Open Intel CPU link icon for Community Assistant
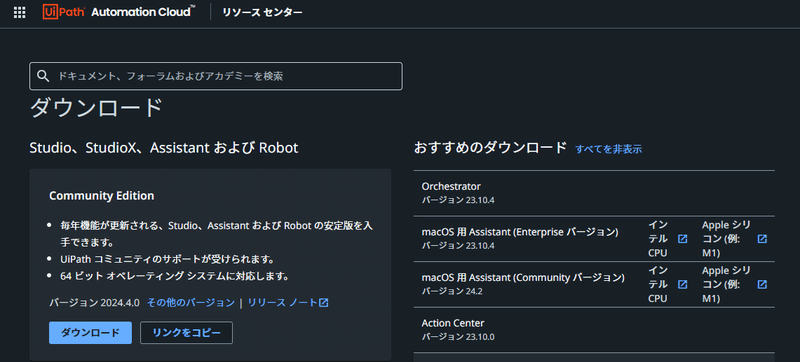 [x=682, y=285]
